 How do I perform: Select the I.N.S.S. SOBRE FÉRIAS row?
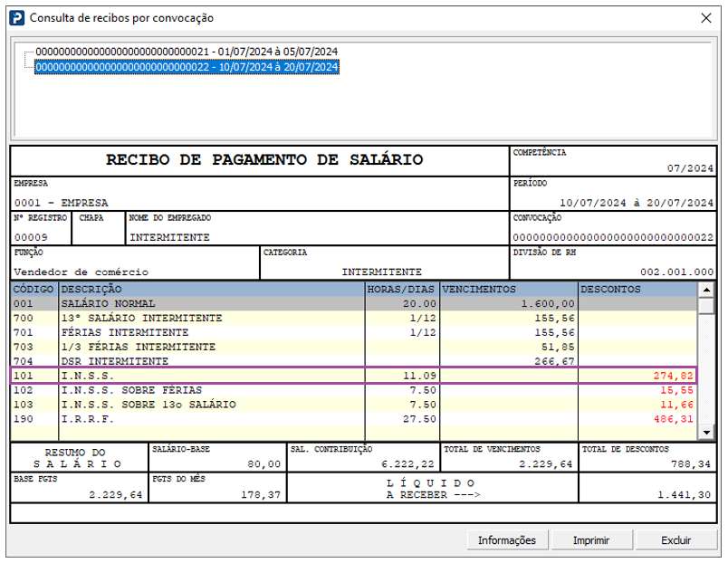pyautogui.click(x=354, y=390)
